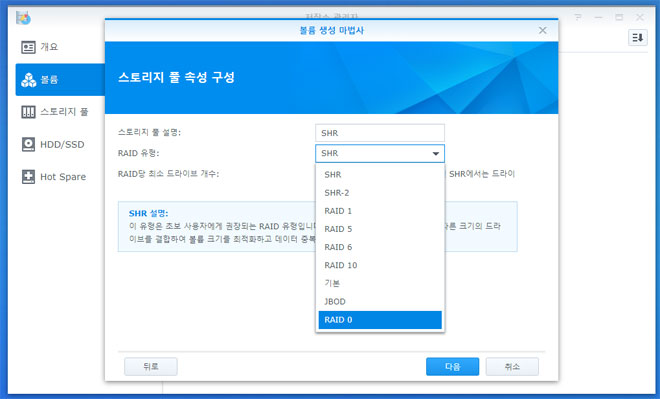Click the 개요 overview icon
The width and height of the screenshot is (660, 399).
pyautogui.click(x=28, y=47)
